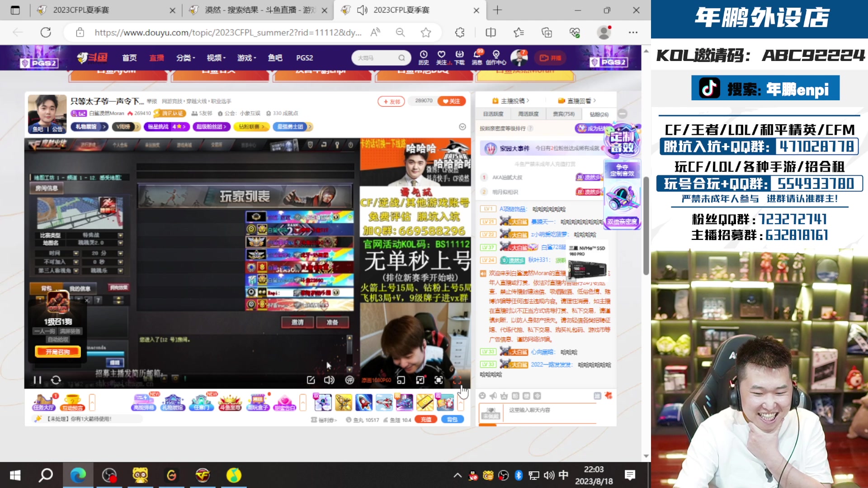Select the airplane gift
The image size is (868, 488).
pos(384,402)
